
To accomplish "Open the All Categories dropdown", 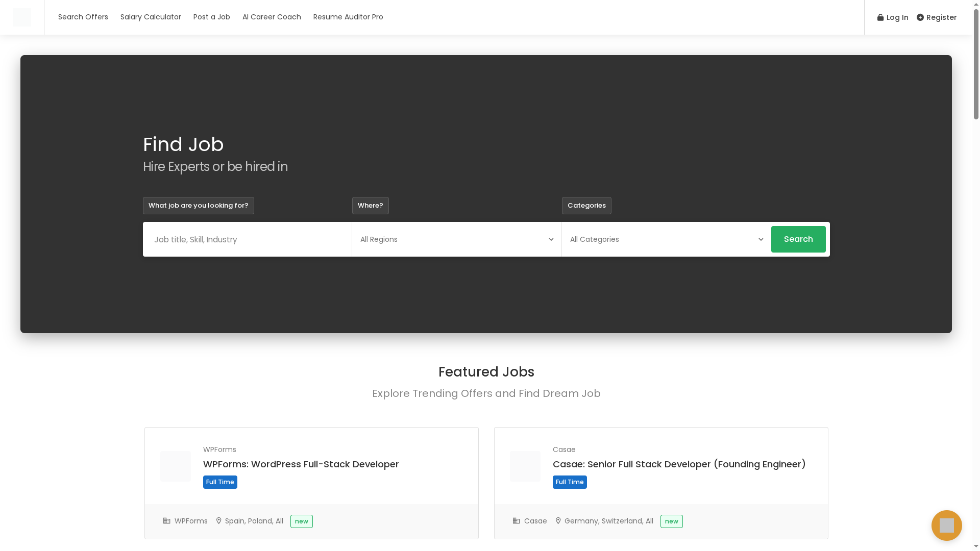I will coord(666,239).
